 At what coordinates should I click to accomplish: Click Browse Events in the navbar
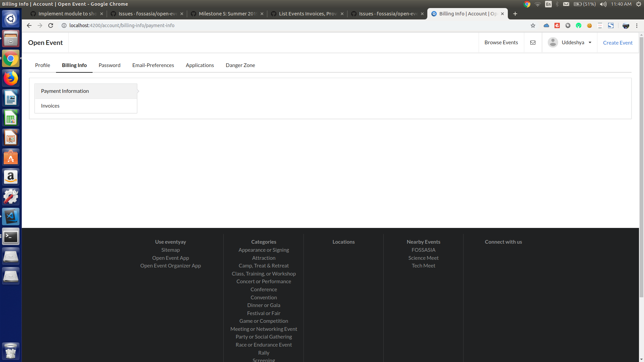point(501,43)
